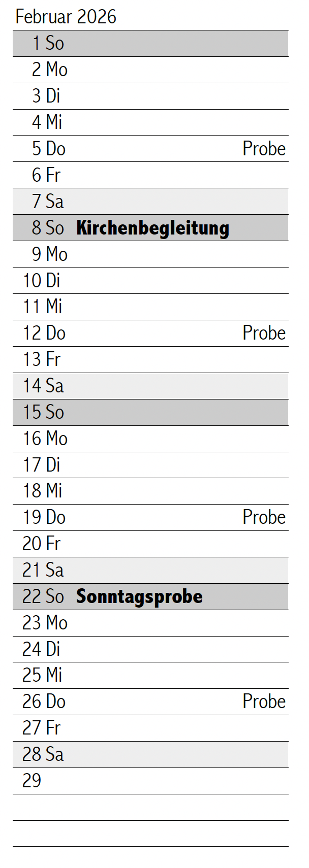
Task: Select the 7 Sa day row
Action: [x=150, y=202]
